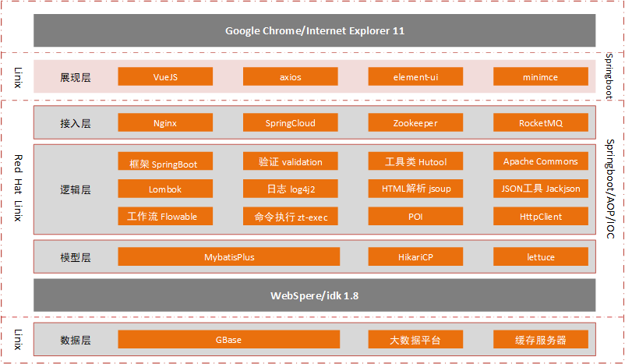
Task: Click the WebSpere/jdk 1.8 bar
Action: (315, 295)
